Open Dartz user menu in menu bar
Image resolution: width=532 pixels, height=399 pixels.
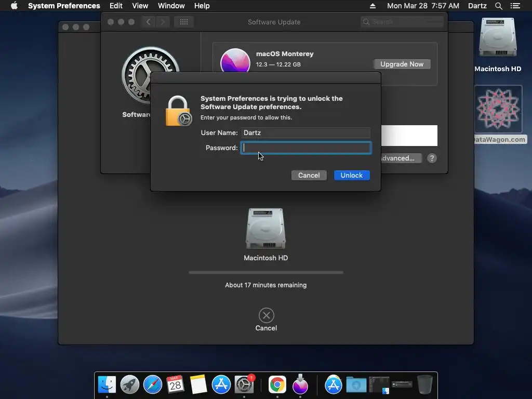click(477, 6)
